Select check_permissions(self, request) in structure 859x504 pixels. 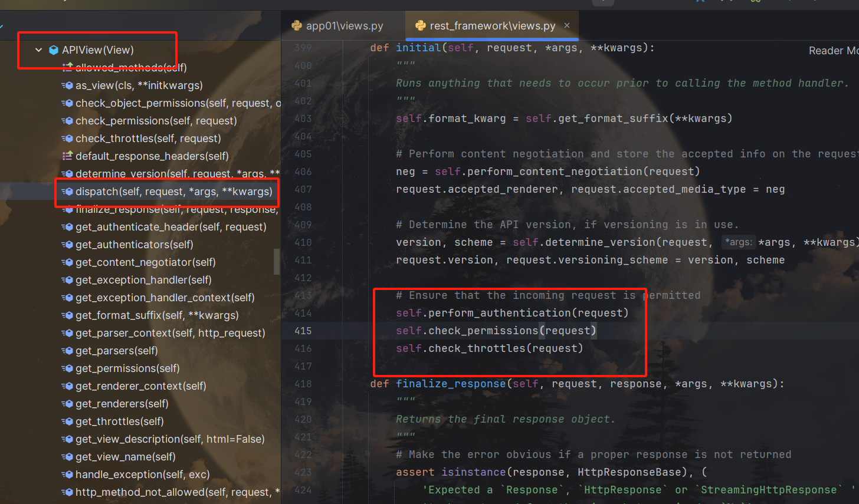[x=156, y=121]
